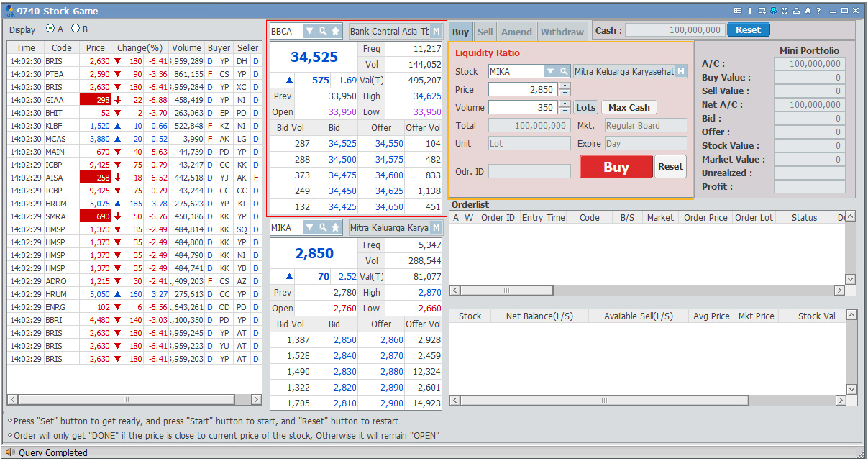Select Display option B radio button
The height and width of the screenshot is (461, 868).
pyautogui.click(x=76, y=29)
